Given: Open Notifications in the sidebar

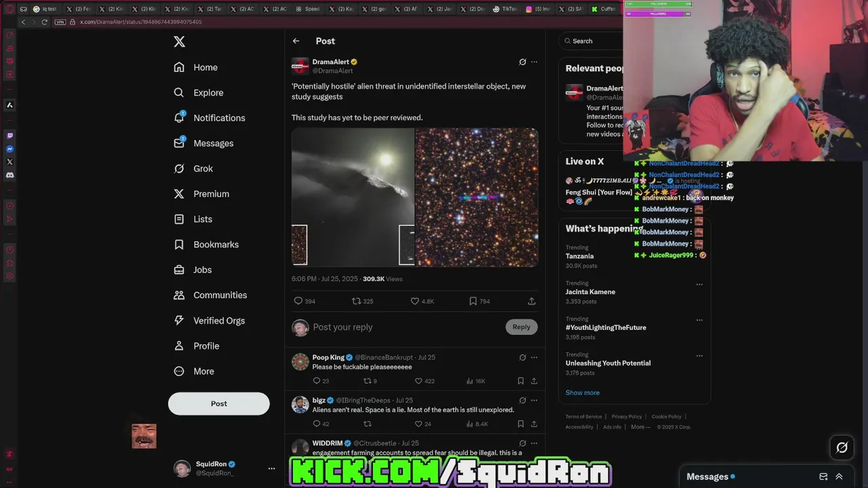Looking at the screenshot, I should click(x=209, y=118).
